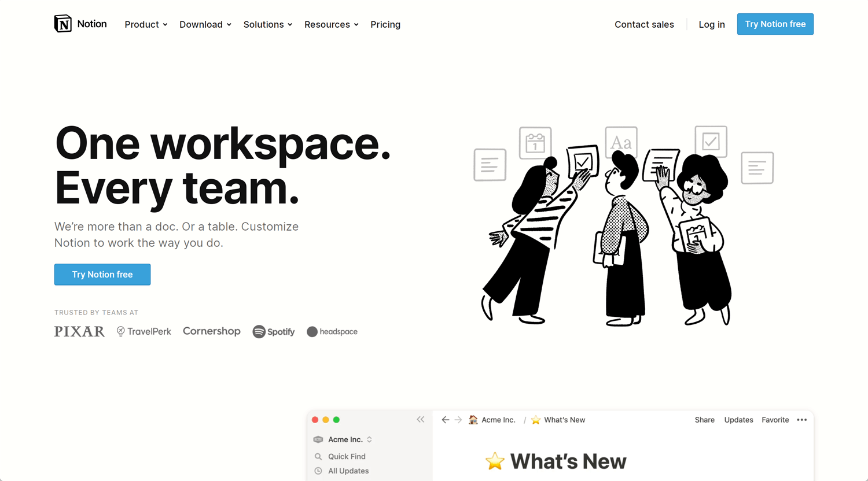Click the back arrow in the app preview
This screenshot has width=868, height=481.
(446, 420)
